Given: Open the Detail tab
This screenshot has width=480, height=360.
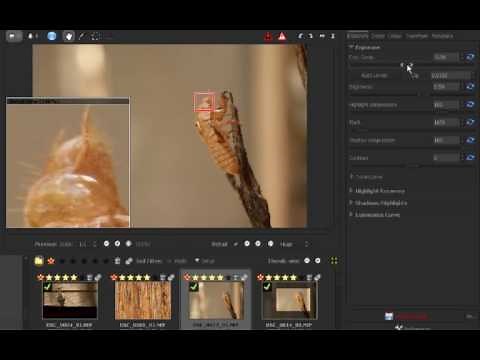Looking at the screenshot, I should click(378, 36).
